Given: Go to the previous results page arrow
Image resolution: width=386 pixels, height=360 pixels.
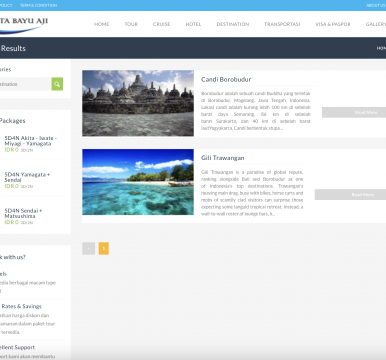Looking at the screenshot, I should tap(88, 248).
